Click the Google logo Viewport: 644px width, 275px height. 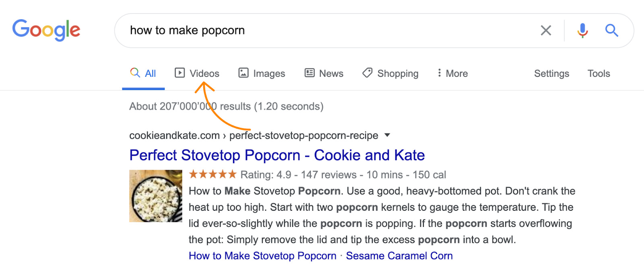coord(46,30)
